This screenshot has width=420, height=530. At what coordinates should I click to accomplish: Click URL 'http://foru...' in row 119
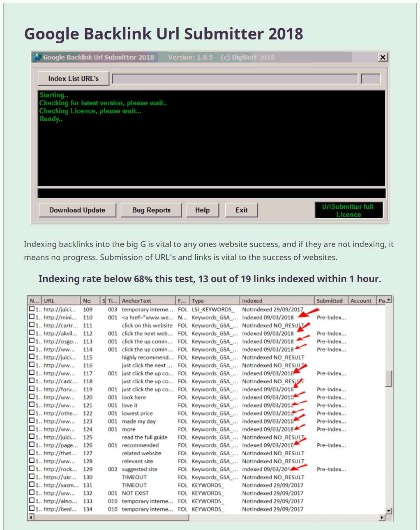[x=60, y=389]
